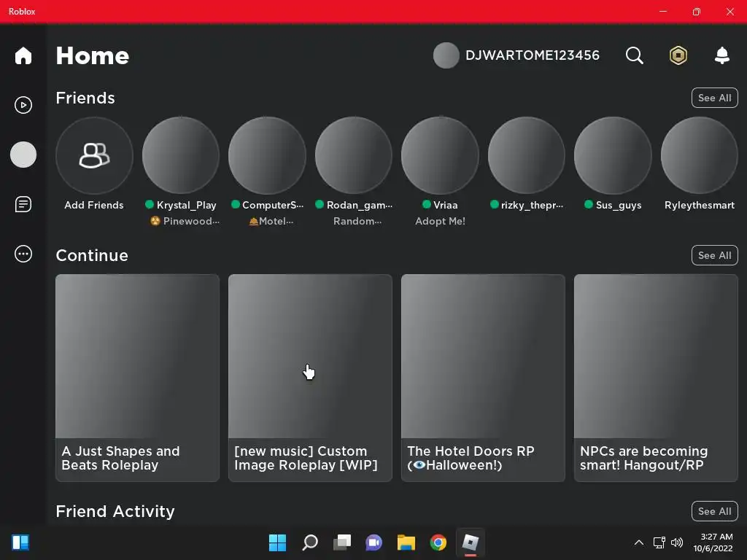Viewport: 747px width, 560px height.
Task: Open DJWARTOME123456 username
Action: pyautogui.click(x=532, y=55)
